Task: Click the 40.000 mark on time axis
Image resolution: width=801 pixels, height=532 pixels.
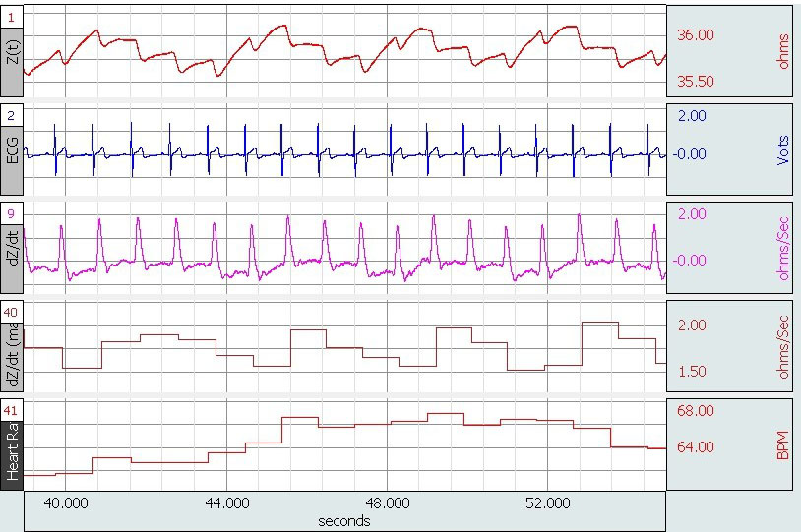Action: (66, 502)
